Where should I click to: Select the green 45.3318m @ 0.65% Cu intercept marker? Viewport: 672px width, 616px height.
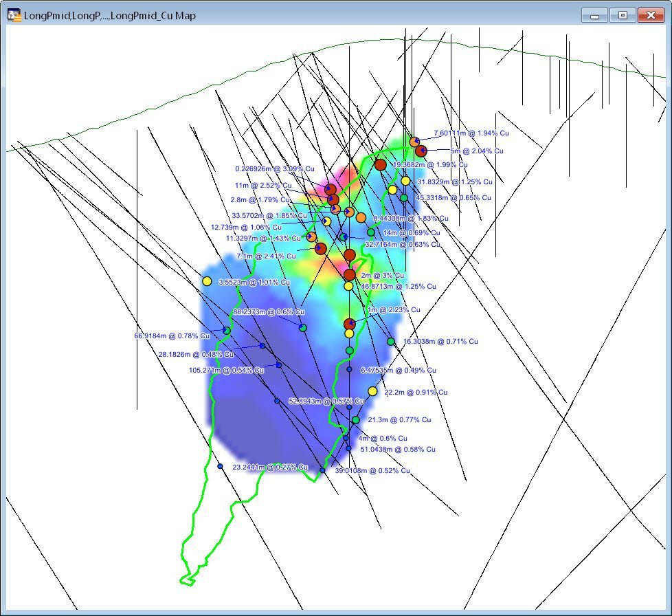(404, 197)
